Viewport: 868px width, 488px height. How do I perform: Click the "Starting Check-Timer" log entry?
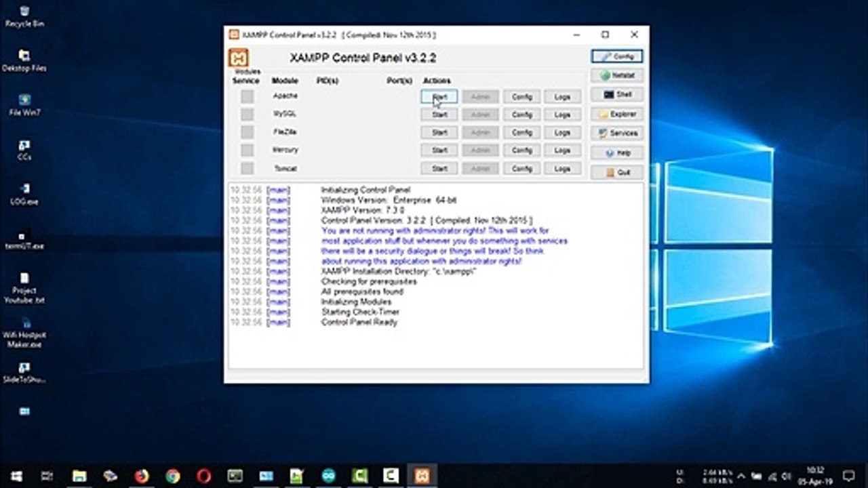pyautogui.click(x=360, y=312)
